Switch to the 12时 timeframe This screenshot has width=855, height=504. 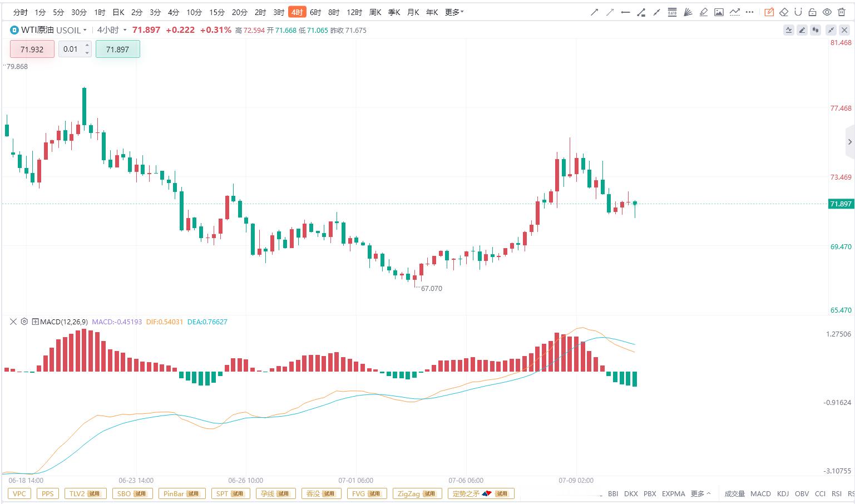pyautogui.click(x=354, y=12)
